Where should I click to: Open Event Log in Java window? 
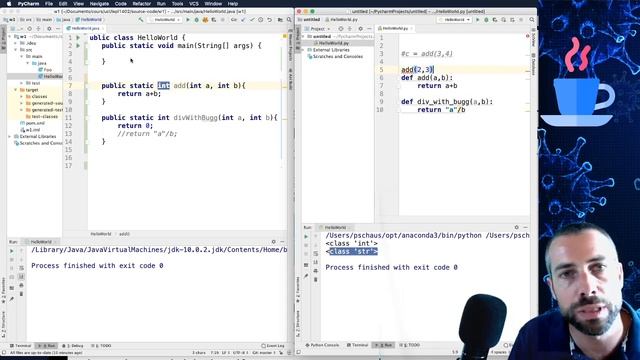[x=273, y=346]
